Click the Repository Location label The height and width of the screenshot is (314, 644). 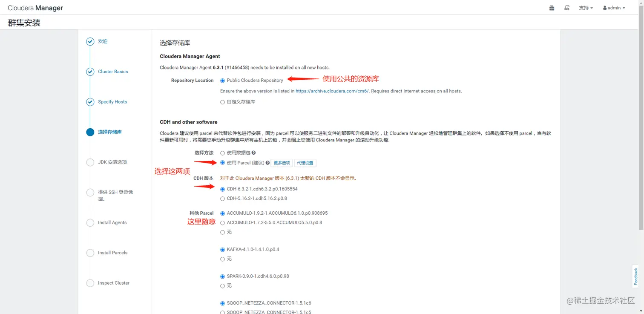(x=192, y=81)
